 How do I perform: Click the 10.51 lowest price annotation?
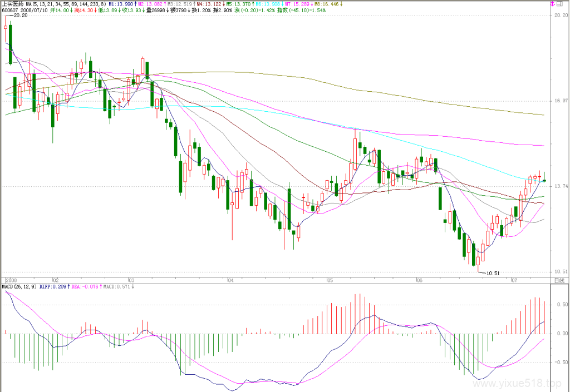(493, 274)
